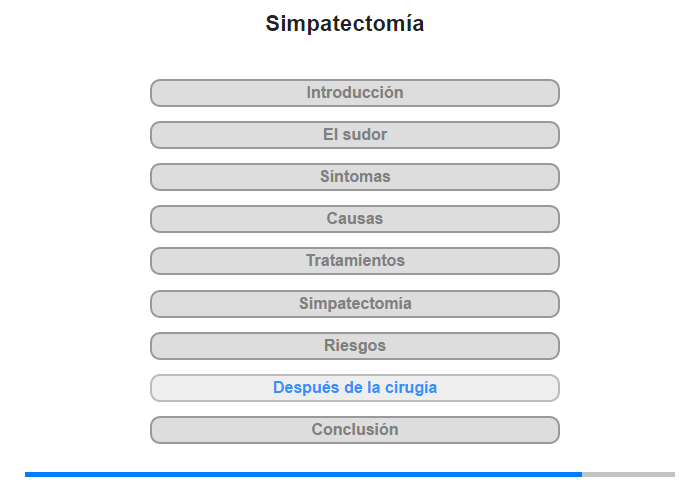The height and width of the screenshot is (480, 700).
Task: Pick the Causas entry in the menu
Action: tap(354, 219)
